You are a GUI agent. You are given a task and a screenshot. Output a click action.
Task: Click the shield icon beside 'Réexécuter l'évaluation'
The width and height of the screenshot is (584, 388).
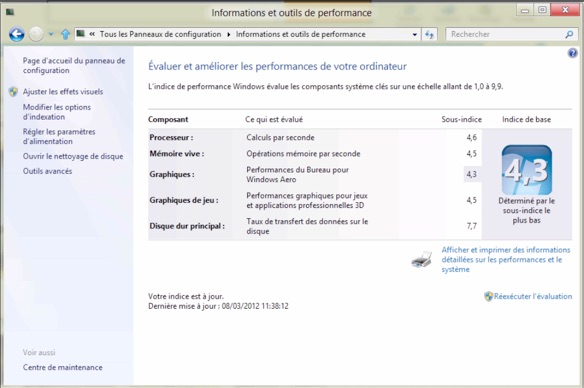tap(488, 296)
